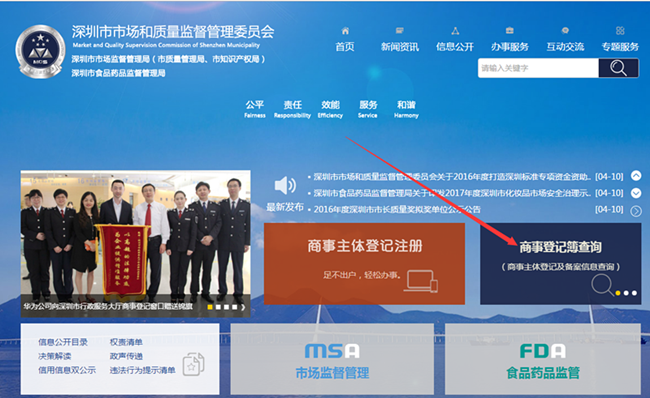Select last carousel dot in query tile

634,293
